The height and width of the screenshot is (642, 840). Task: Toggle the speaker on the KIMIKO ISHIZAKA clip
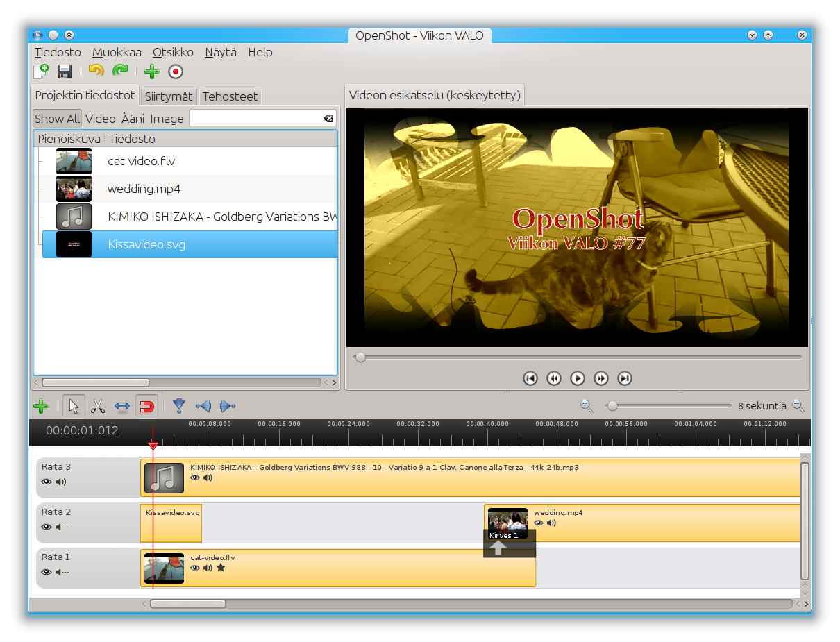point(208,478)
